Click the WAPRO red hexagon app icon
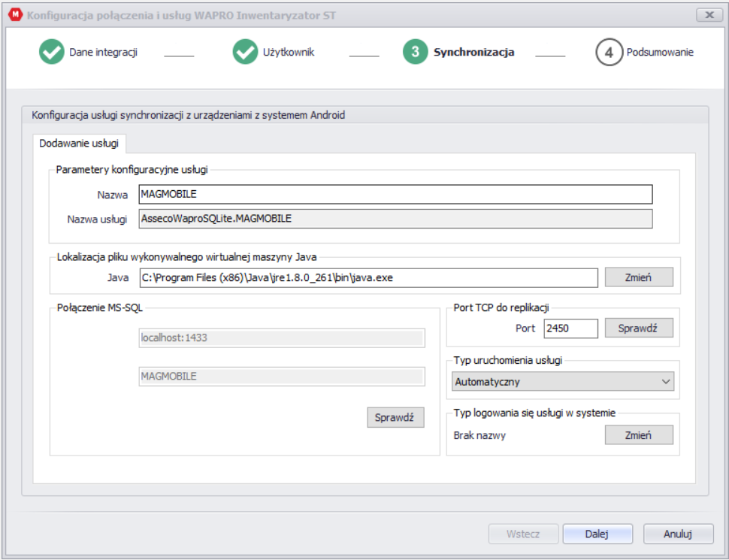 [x=15, y=14]
